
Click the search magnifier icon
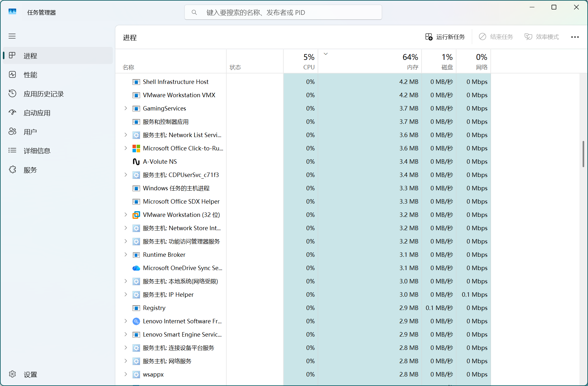(194, 12)
